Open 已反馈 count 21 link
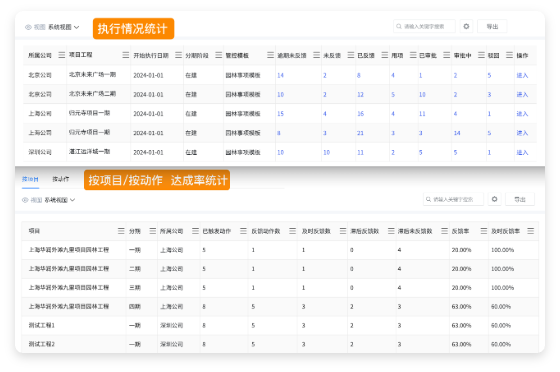 coord(360,133)
